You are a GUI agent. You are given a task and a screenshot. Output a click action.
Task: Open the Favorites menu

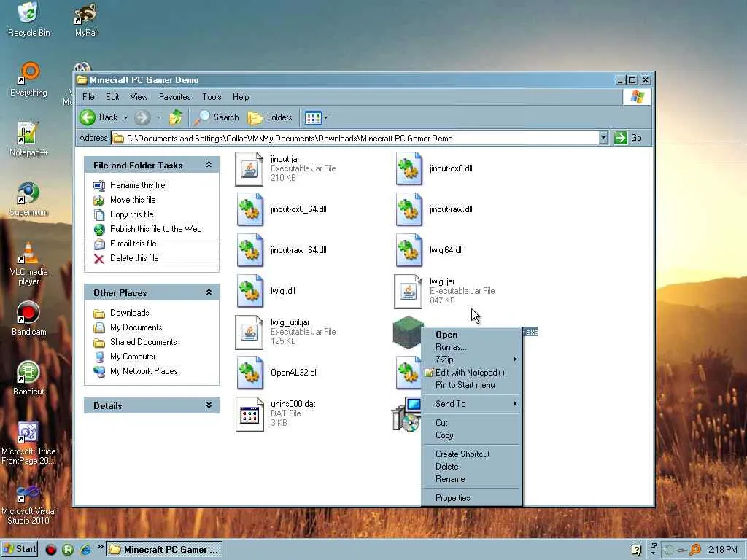(175, 97)
